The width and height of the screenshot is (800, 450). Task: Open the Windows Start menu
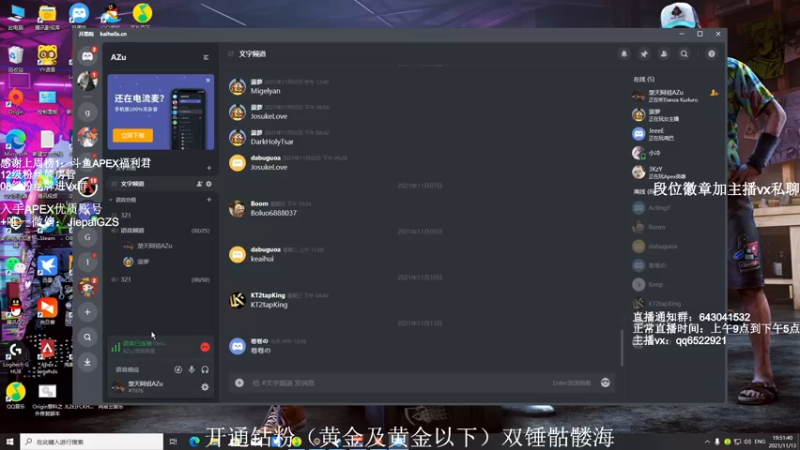[x=10, y=441]
